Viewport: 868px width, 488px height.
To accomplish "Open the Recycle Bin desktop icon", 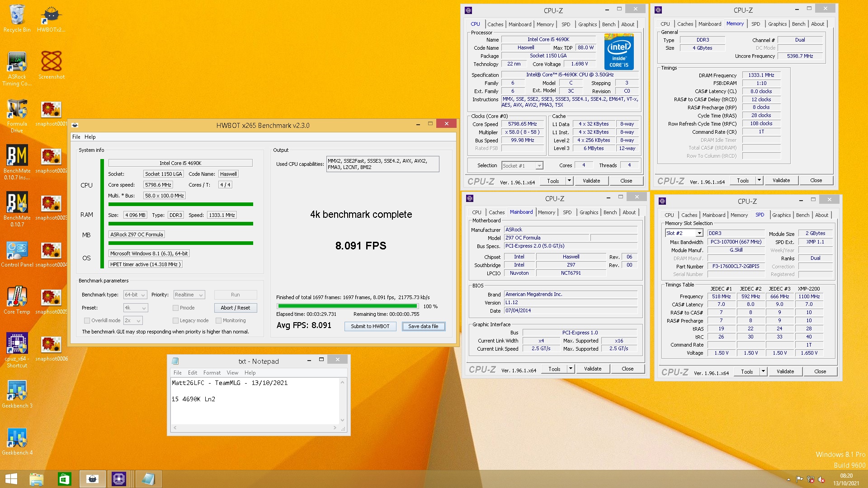I will [x=17, y=19].
